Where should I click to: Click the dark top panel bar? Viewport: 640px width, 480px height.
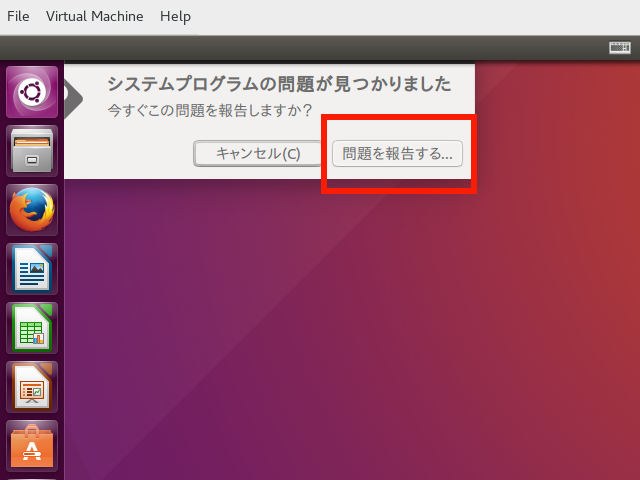[300, 47]
